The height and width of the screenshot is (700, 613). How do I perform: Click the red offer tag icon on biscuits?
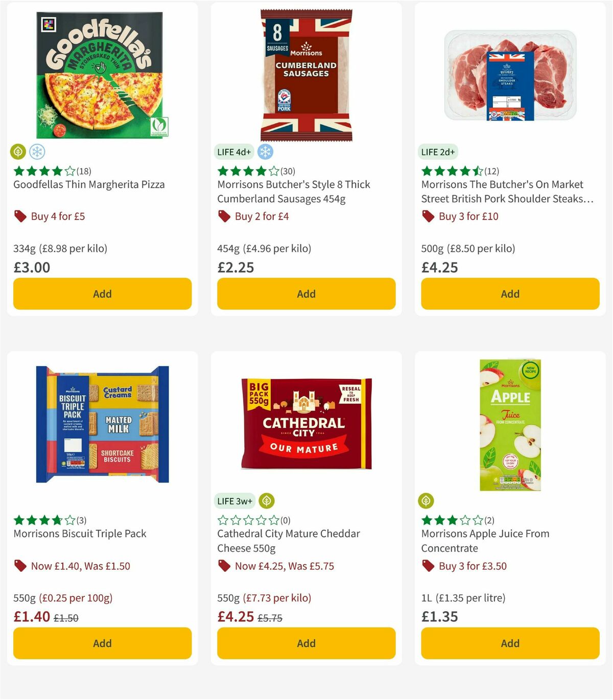click(20, 566)
